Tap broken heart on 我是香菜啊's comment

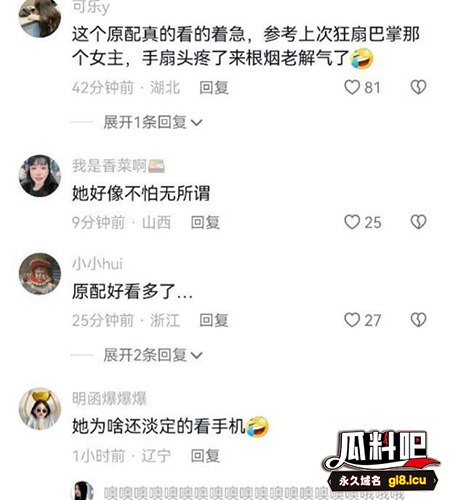click(x=418, y=222)
